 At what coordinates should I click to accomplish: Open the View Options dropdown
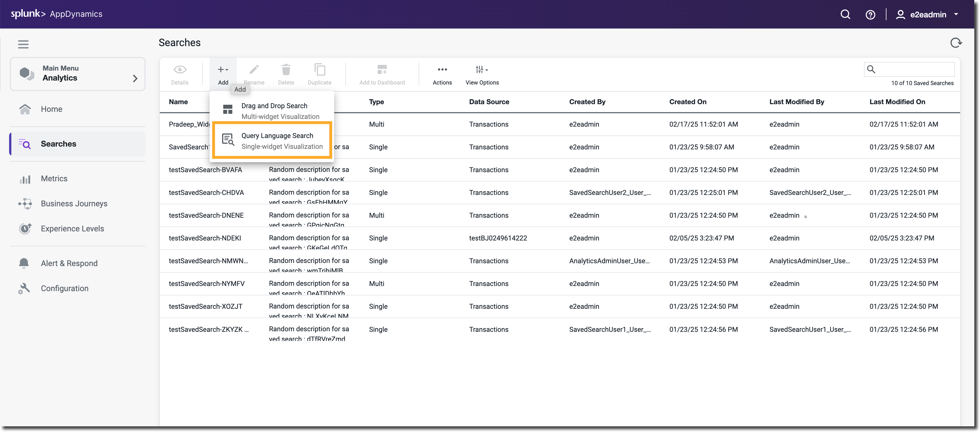pyautogui.click(x=482, y=75)
